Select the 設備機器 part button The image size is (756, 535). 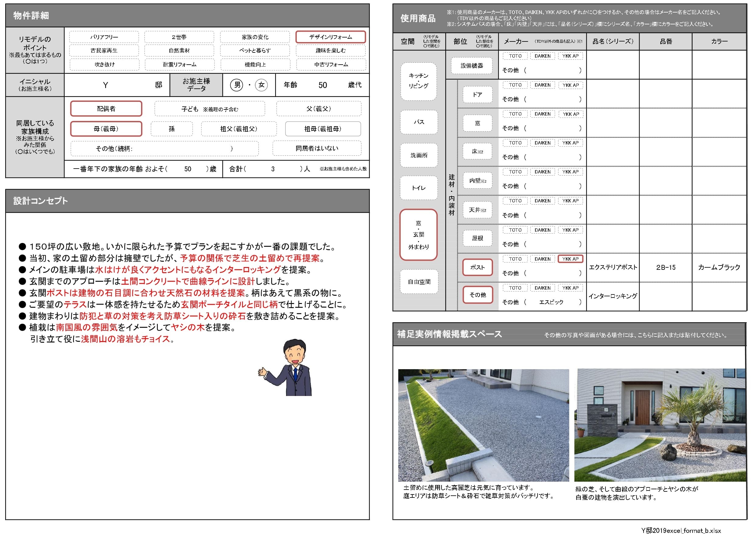pyautogui.click(x=471, y=66)
